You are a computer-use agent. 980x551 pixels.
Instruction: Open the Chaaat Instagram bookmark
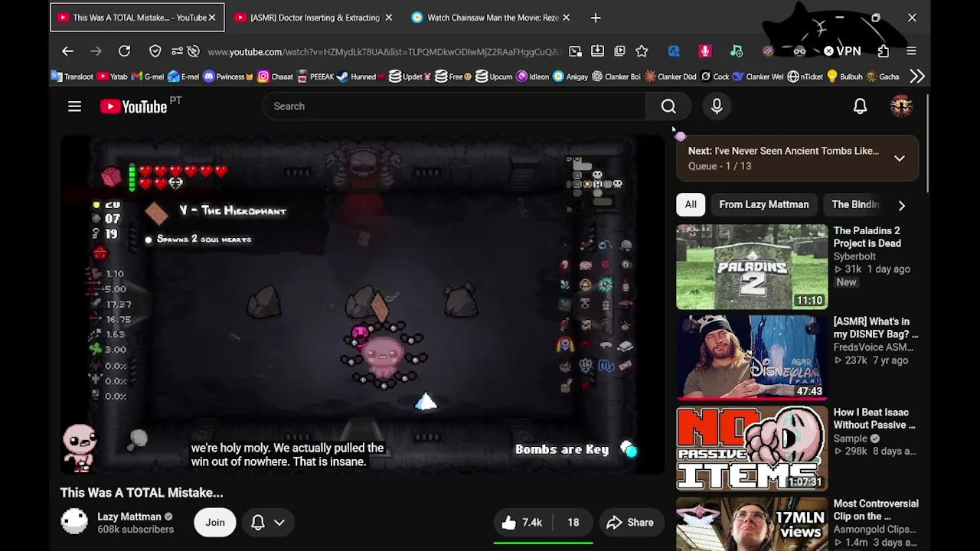pyautogui.click(x=276, y=77)
